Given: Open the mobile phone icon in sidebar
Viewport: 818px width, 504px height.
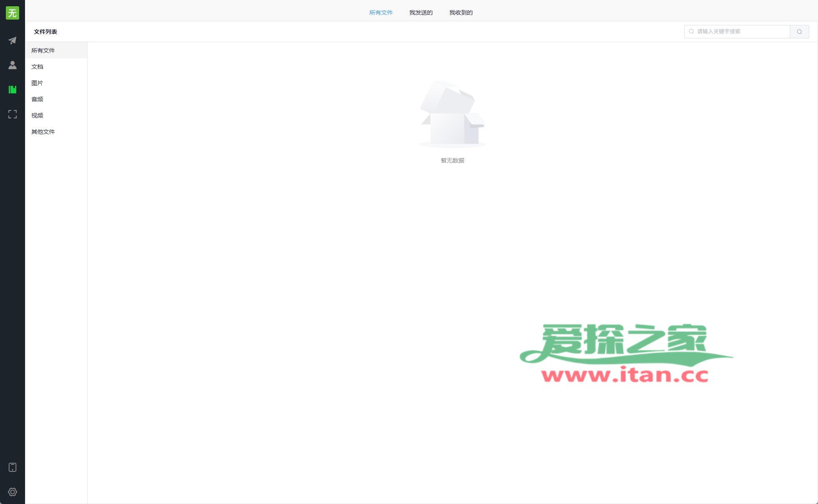Looking at the screenshot, I should tap(13, 467).
